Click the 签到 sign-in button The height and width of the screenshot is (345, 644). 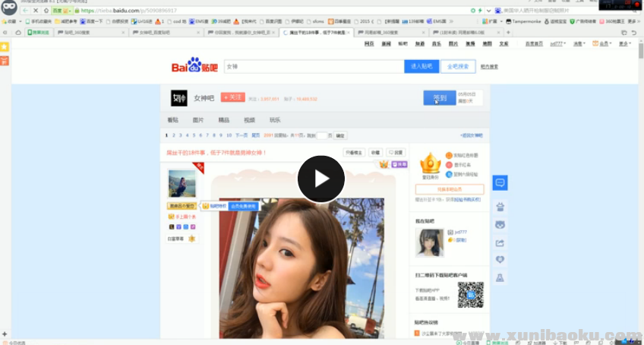(439, 98)
